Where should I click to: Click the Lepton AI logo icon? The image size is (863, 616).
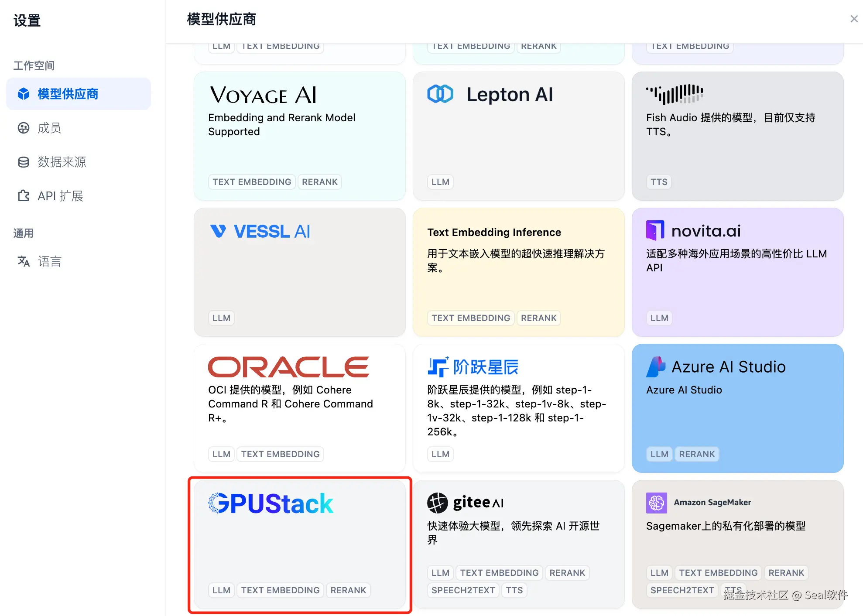point(440,94)
